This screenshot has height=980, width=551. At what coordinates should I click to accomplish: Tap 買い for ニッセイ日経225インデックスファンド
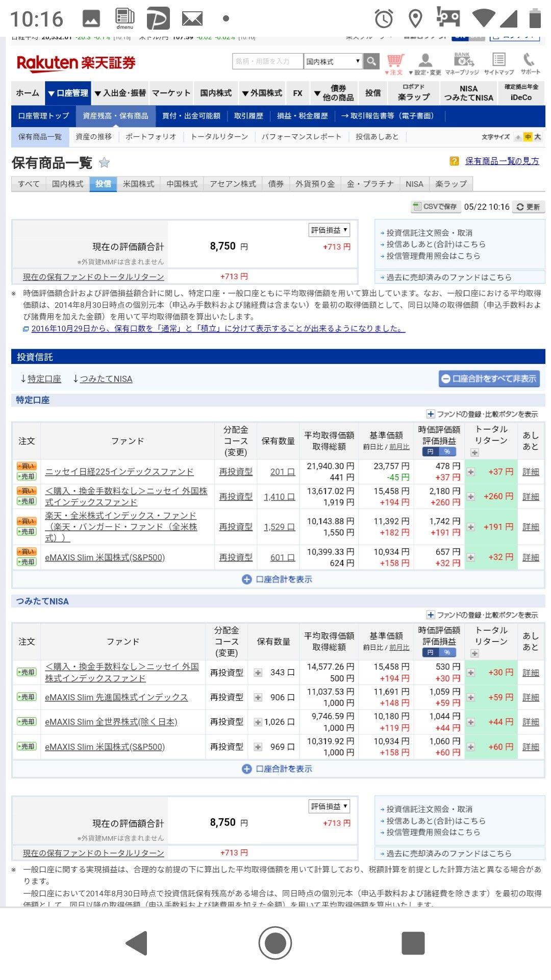tap(27, 466)
